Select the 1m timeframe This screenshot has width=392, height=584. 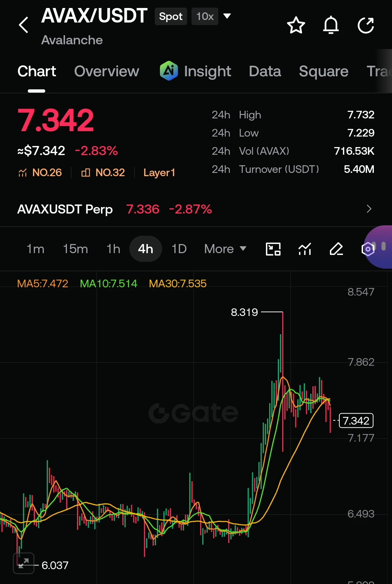[x=36, y=249]
